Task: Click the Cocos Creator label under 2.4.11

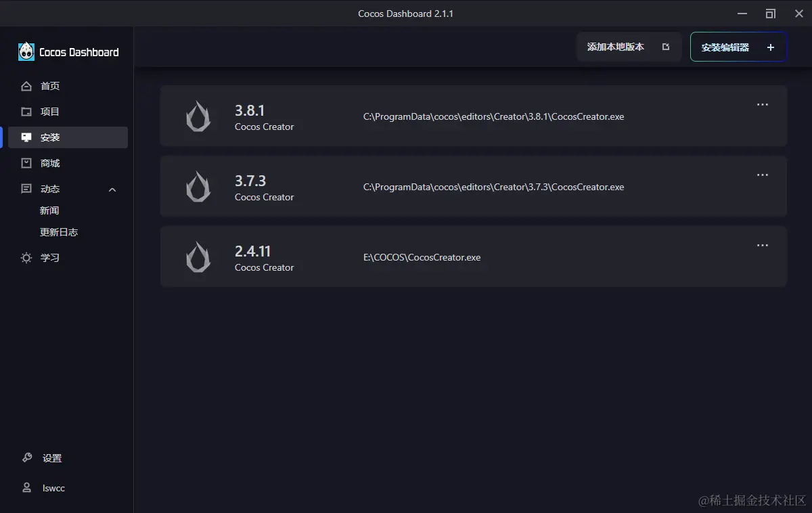Action: (x=265, y=267)
